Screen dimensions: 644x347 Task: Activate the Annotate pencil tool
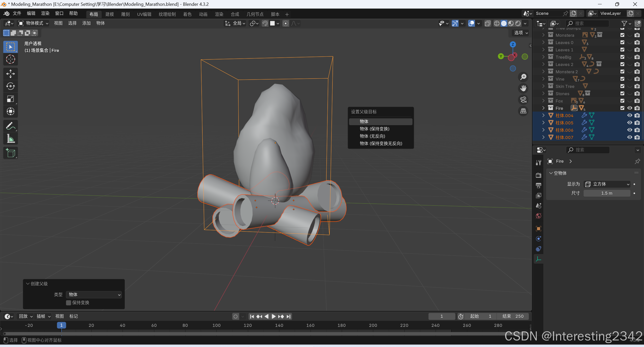click(10, 126)
